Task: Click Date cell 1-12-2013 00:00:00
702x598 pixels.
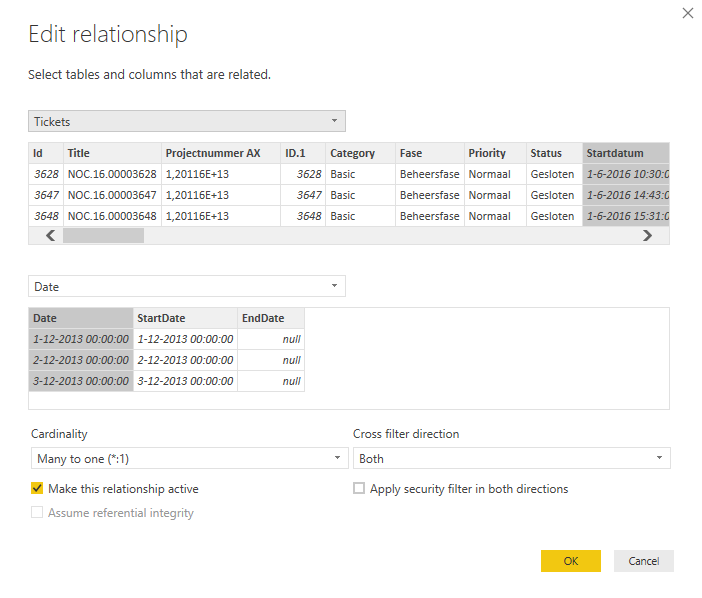Action: point(81,339)
